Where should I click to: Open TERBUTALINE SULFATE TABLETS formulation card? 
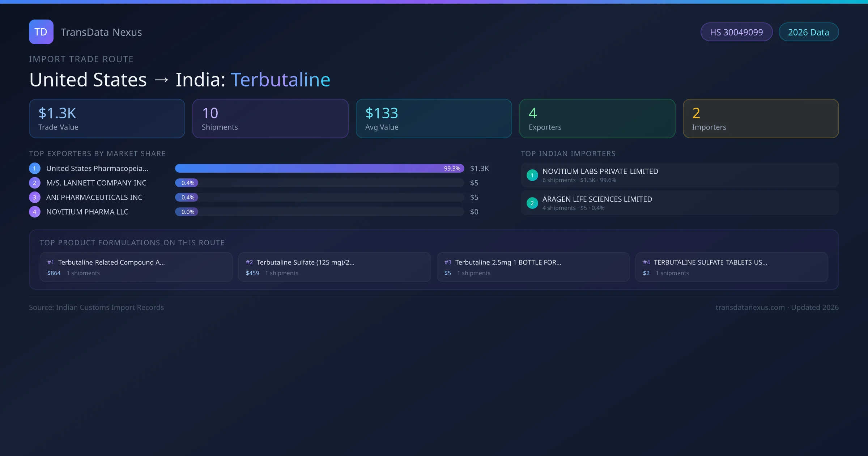click(x=732, y=267)
